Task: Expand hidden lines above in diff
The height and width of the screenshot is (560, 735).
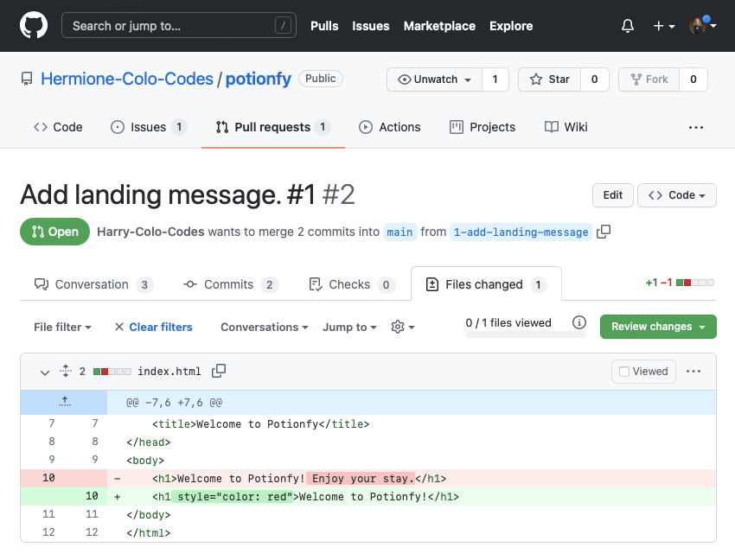Action: tap(64, 401)
